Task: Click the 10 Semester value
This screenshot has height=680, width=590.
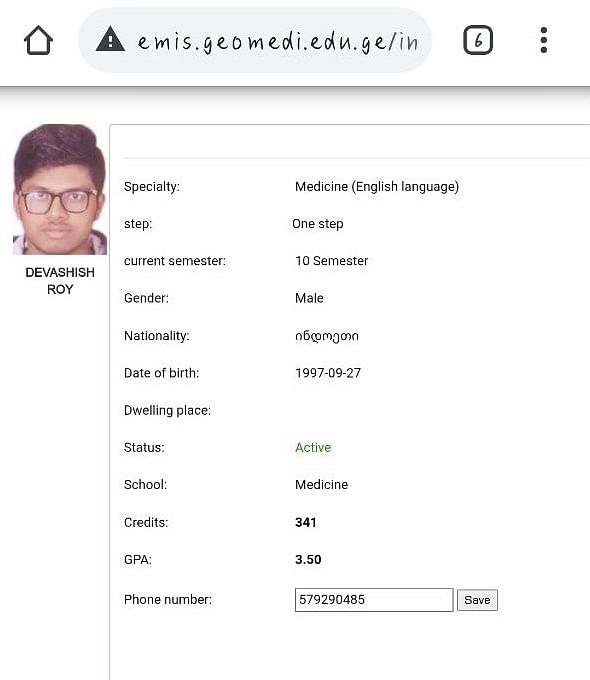Action: click(x=331, y=261)
